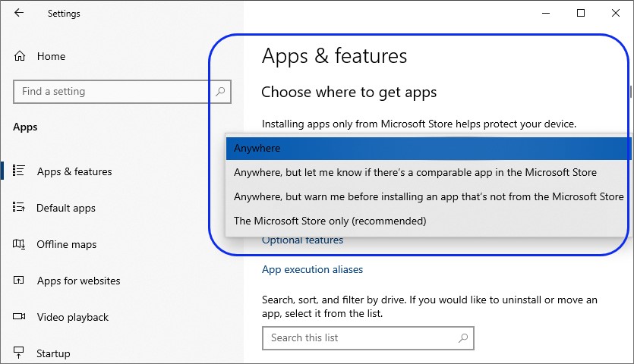Maximize the Settings window
The height and width of the screenshot is (364, 634).
pos(581,14)
